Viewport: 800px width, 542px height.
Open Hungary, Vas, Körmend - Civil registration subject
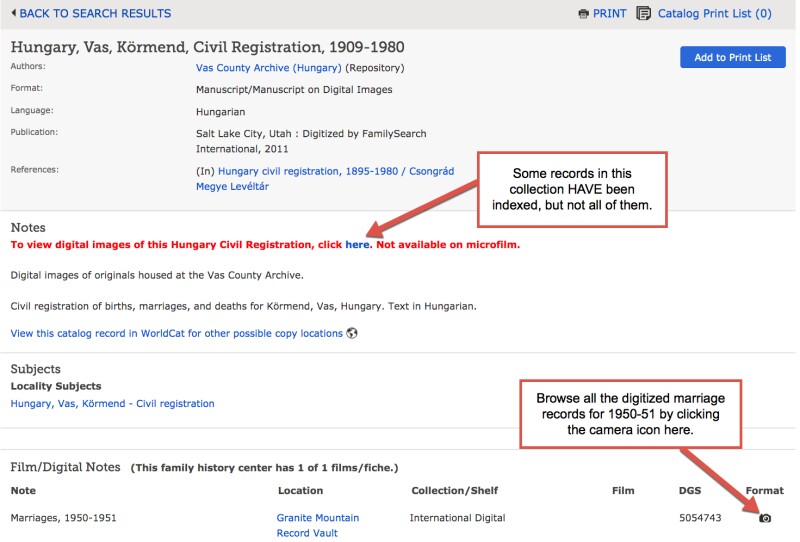coord(112,404)
